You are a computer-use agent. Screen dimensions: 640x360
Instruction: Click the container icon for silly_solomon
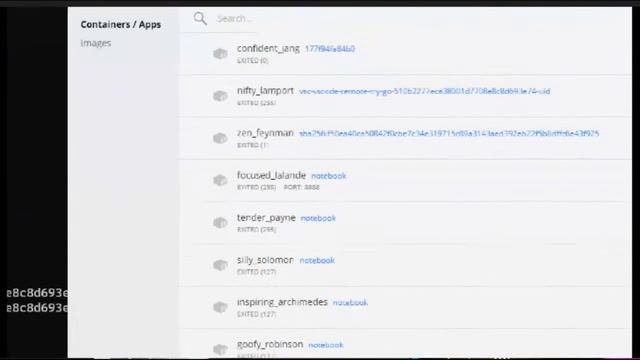point(220,265)
